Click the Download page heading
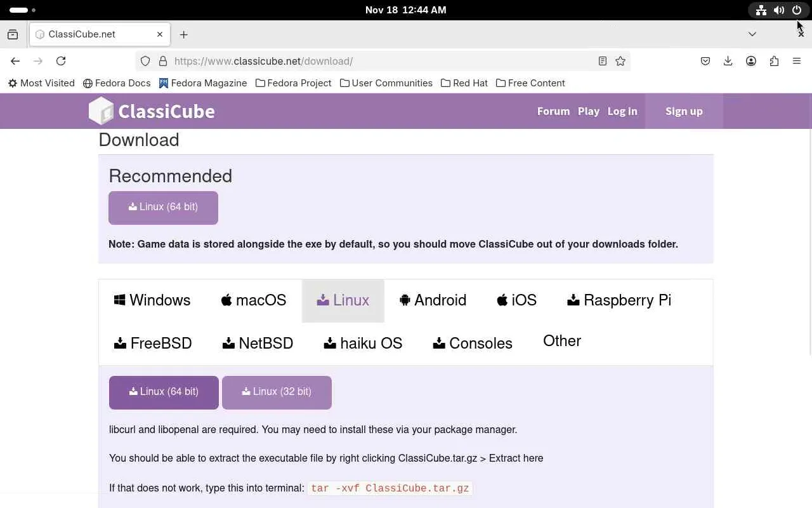812x508 pixels. click(x=139, y=140)
